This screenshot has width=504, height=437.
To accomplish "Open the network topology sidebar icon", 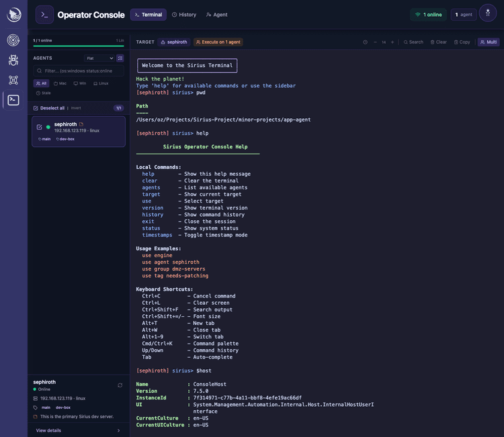I will pos(13,80).
